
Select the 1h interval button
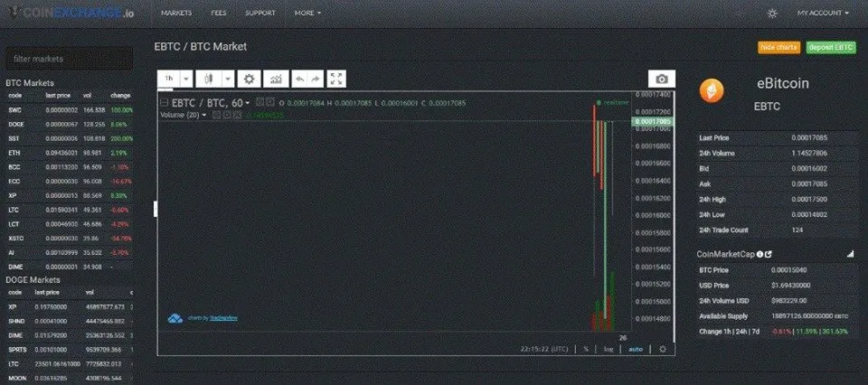click(169, 80)
